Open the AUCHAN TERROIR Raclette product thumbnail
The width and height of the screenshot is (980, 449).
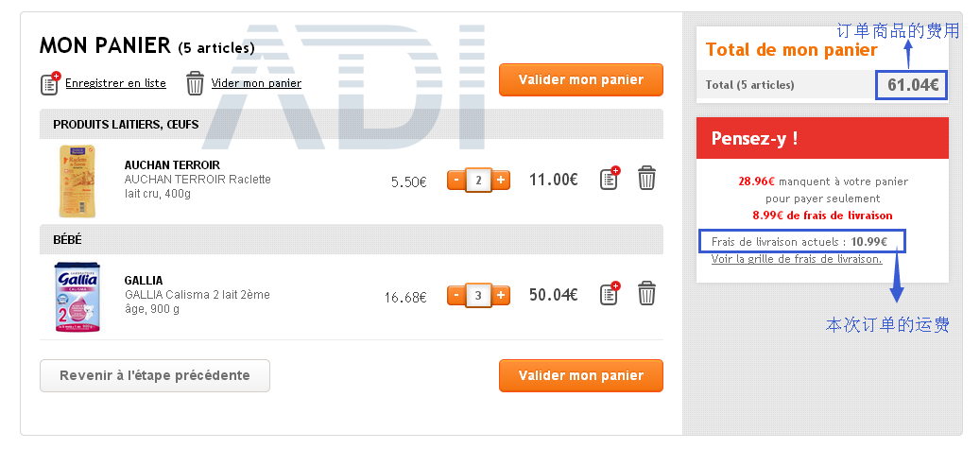tap(77, 181)
